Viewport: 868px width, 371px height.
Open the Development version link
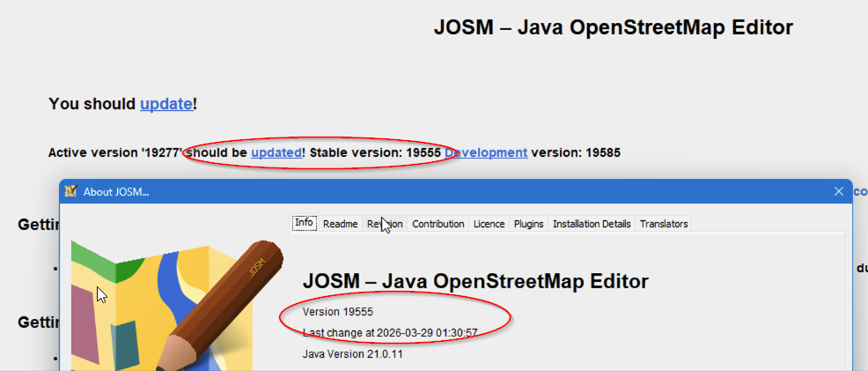485,152
